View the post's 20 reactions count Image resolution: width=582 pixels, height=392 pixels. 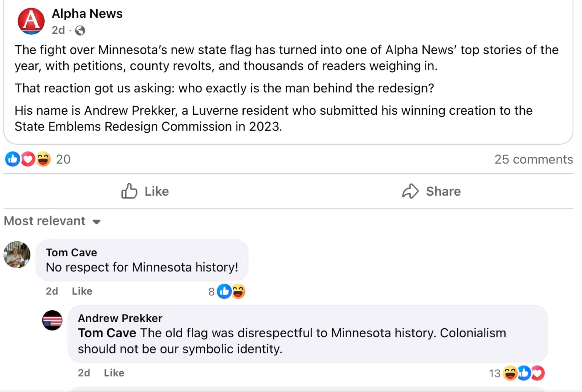(63, 159)
